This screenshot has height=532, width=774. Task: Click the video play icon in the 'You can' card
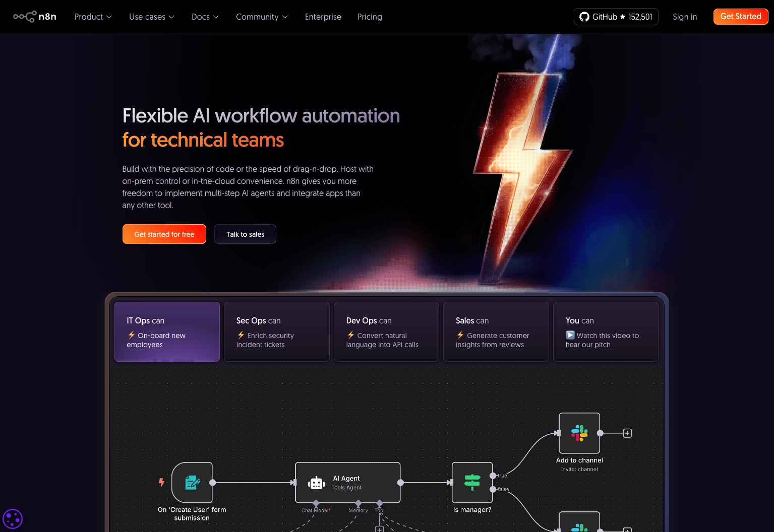pyautogui.click(x=570, y=335)
